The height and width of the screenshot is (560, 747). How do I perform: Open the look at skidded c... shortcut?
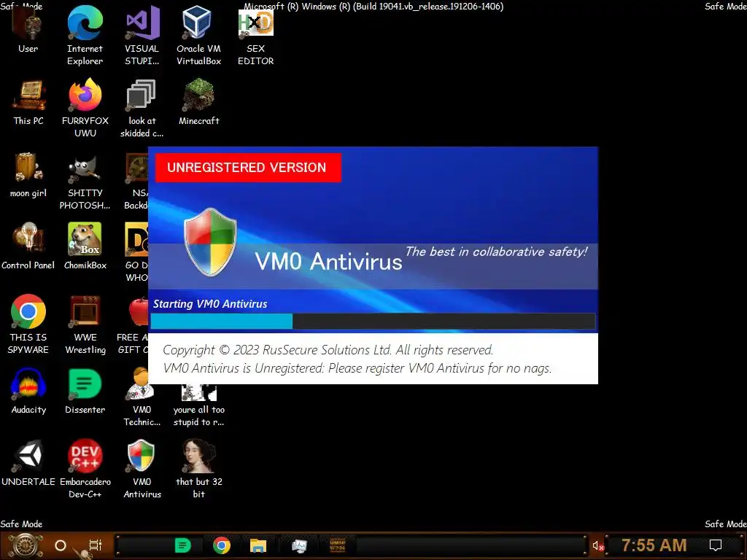[142, 109]
